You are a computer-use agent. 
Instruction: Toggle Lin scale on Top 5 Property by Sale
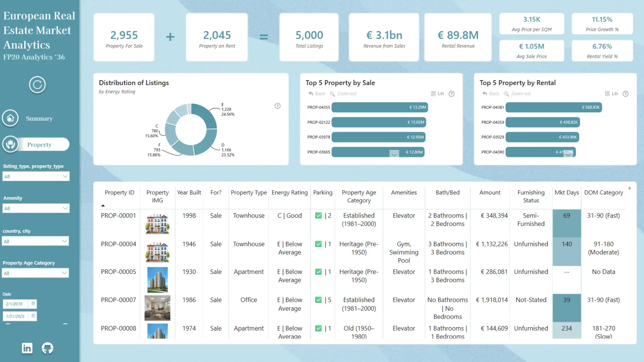437,94
